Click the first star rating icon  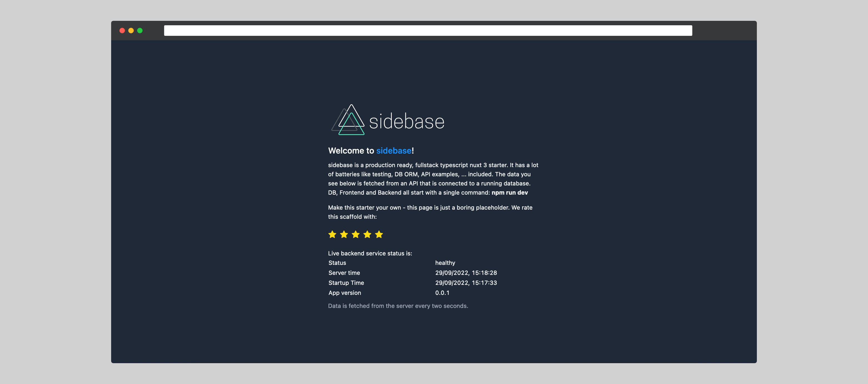[332, 235]
